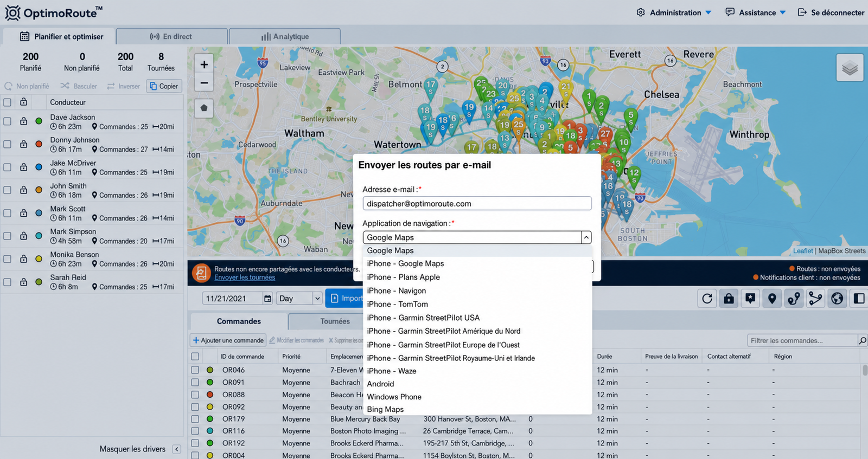This screenshot has width=868, height=459.
Task: Tick the checkbox for order OR091
Action: 195,383
